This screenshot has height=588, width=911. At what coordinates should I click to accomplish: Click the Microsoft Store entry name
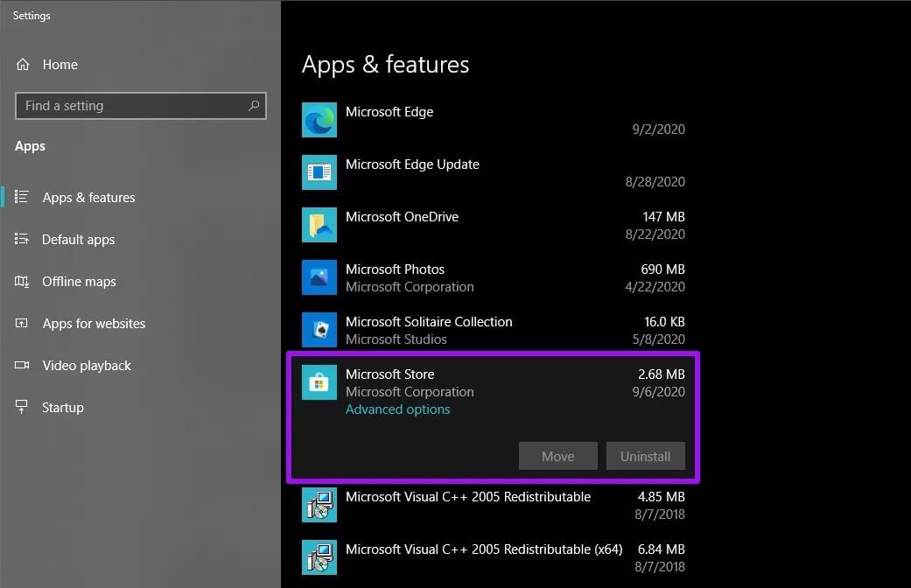(389, 374)
